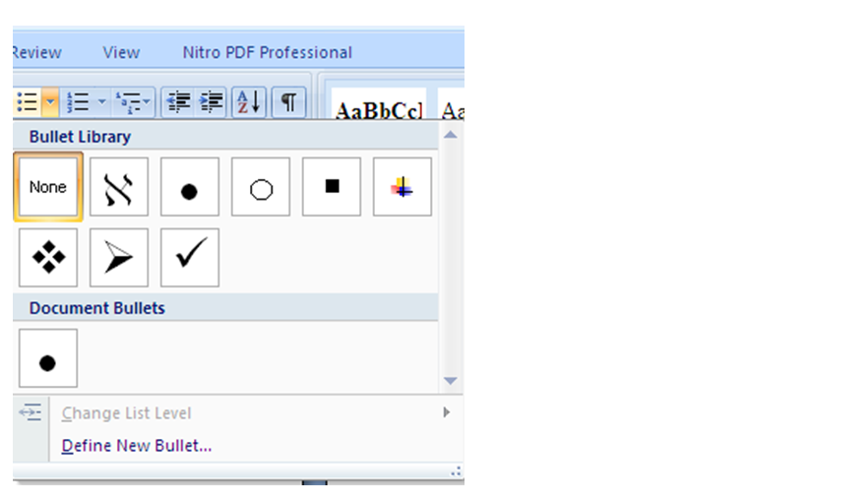Click the Sort A-Z button
The image size is (868, 503).
(249, 101)
